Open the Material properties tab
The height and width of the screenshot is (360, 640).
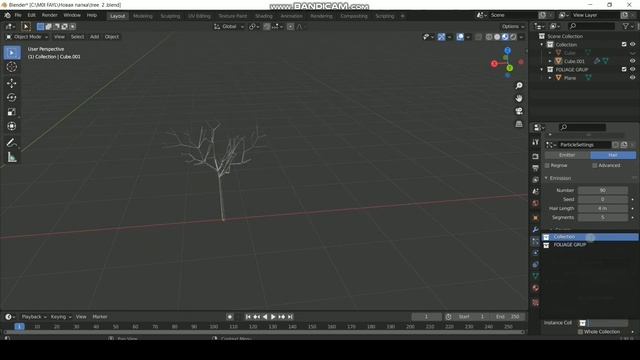536,288
